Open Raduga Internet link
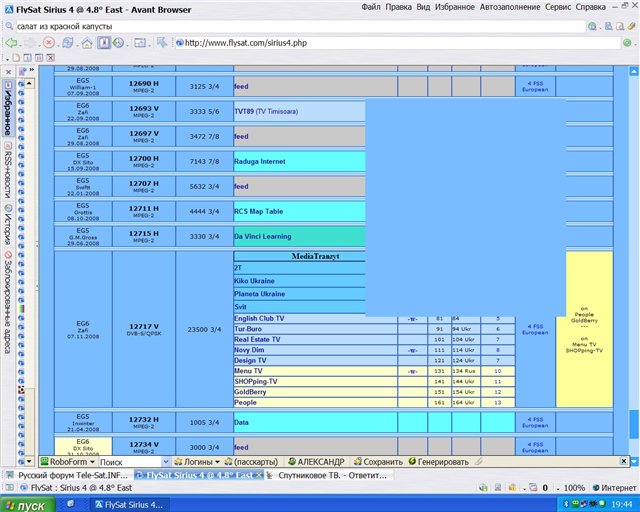This screenshot has height=512, width=640. pyautogui.click(x=260, y=161)
